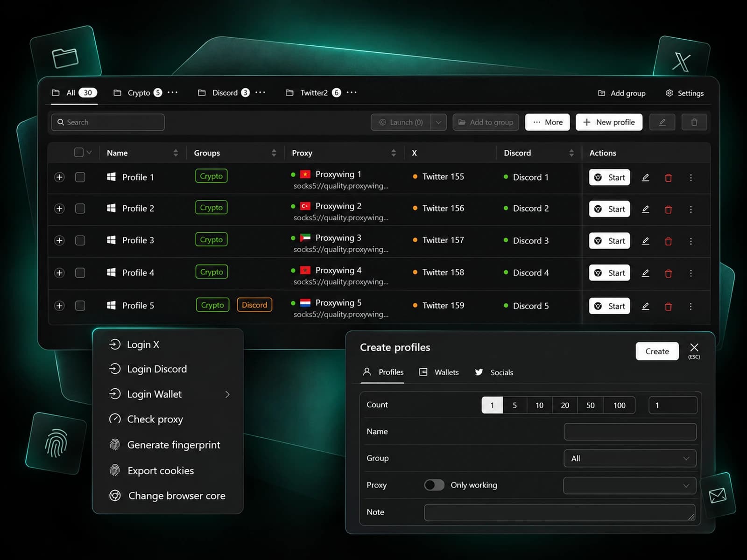
Task: Open the empty Proxy dropdown in Create profiles
Action: (630, 485)
